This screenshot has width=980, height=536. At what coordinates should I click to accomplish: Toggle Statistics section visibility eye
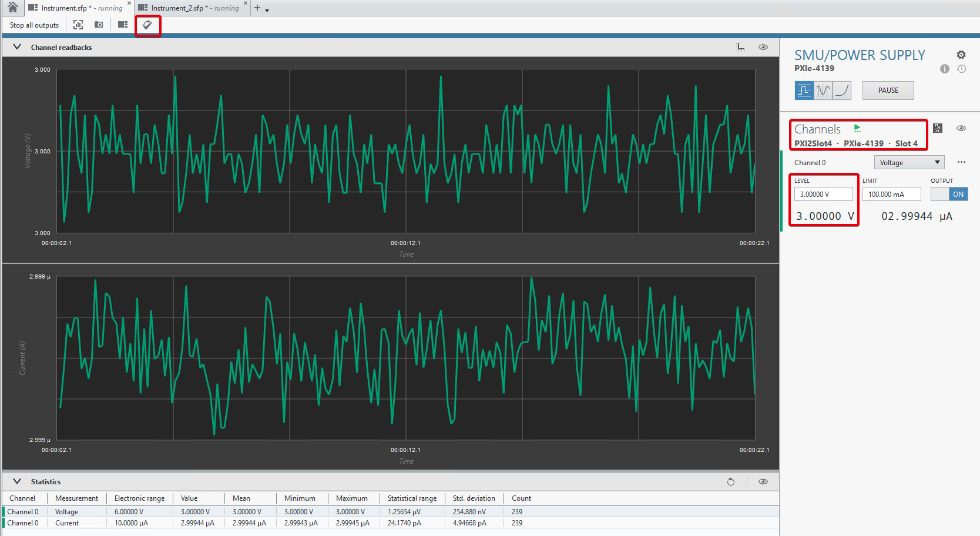pos(763,482)
